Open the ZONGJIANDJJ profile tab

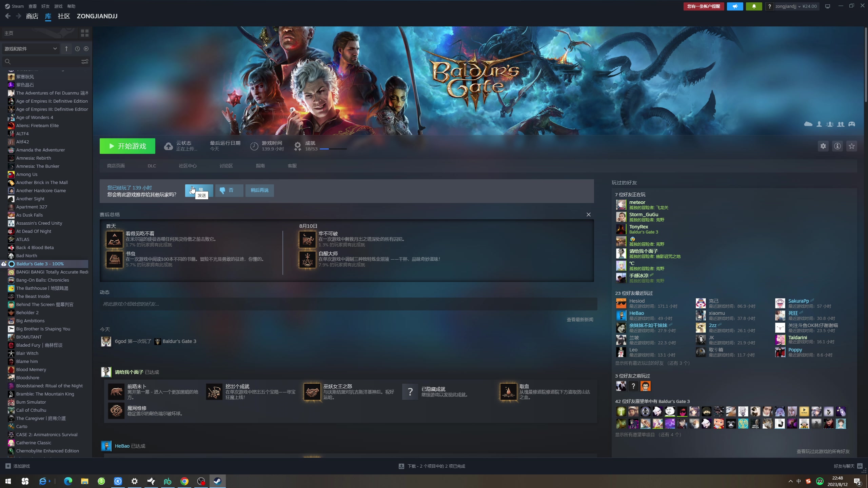coord(97,16)
